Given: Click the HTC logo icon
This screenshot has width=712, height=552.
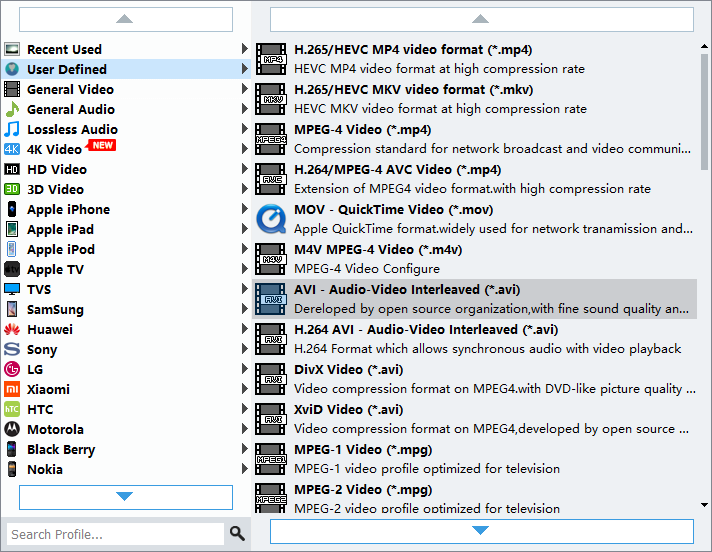Looking at the screenshot, I should pyautogui.click(x=12, y=409).
